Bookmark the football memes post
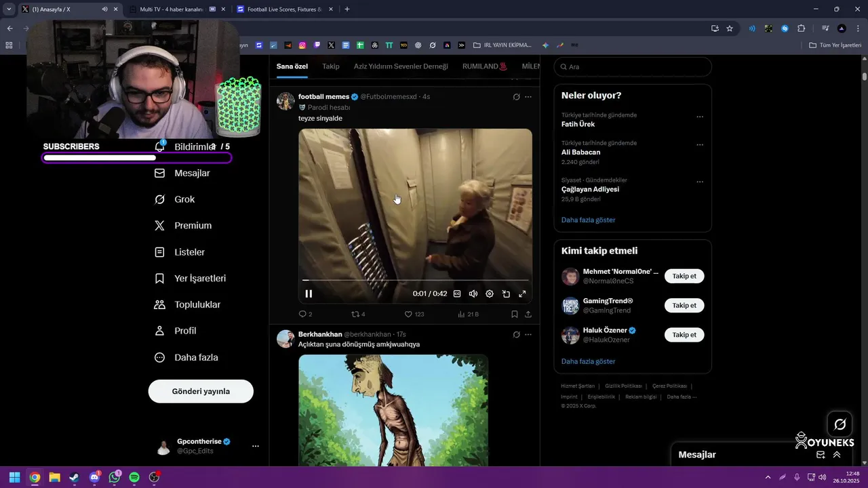Image resolution: width=868 pixels, height=488 pixels. 515,314
